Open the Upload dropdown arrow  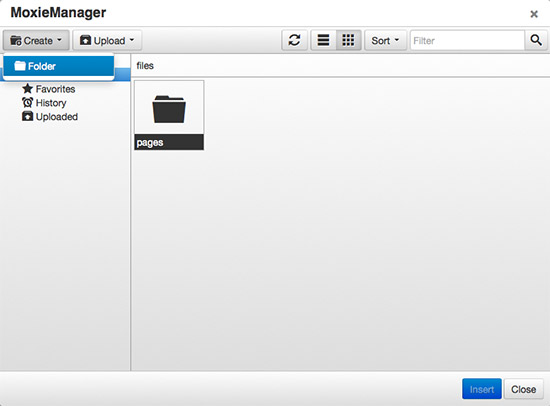pyautogui.click(x=132, y=40)
